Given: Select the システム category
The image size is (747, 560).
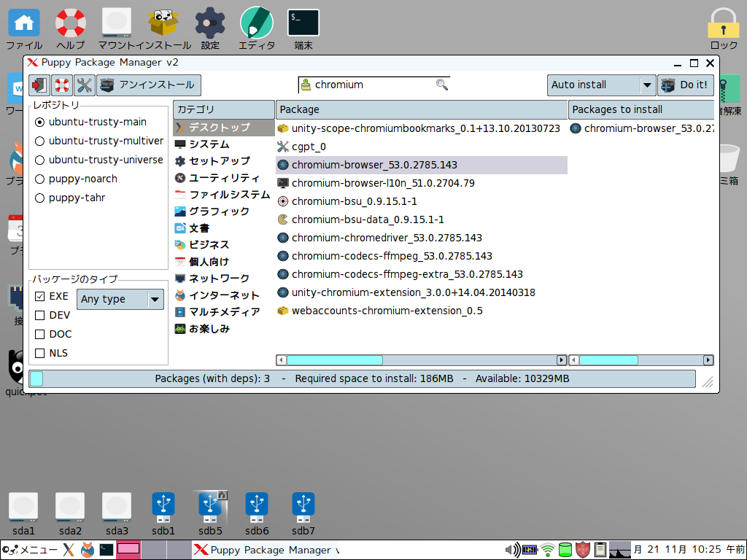Looking at the screenshot, I should click(x=223, y=144).
